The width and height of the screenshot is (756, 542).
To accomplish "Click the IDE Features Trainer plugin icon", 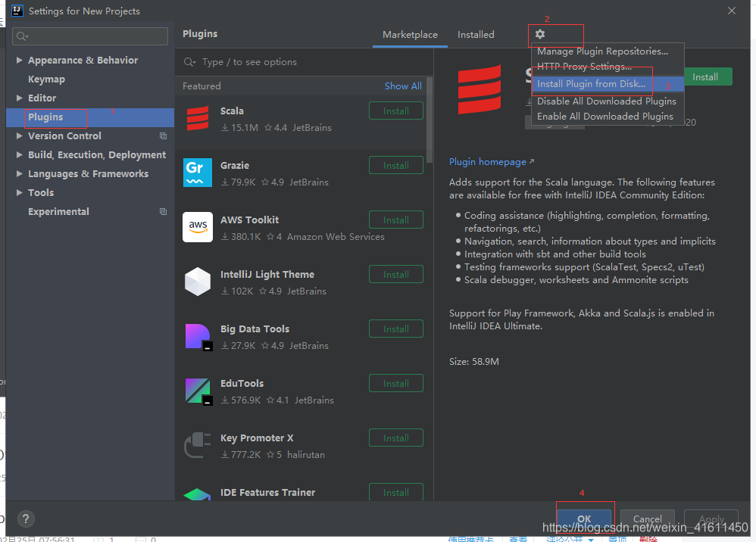I will coord(198,494).
